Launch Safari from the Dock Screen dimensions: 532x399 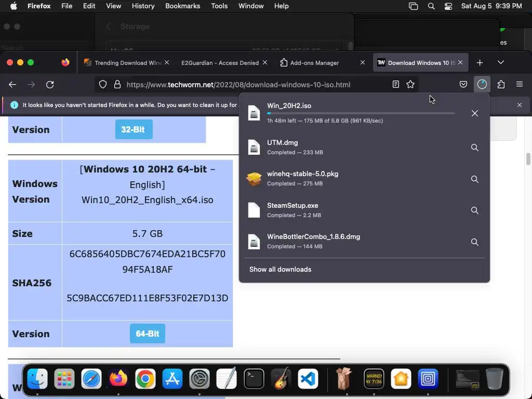pyautogui.click(x=91, y=378)
